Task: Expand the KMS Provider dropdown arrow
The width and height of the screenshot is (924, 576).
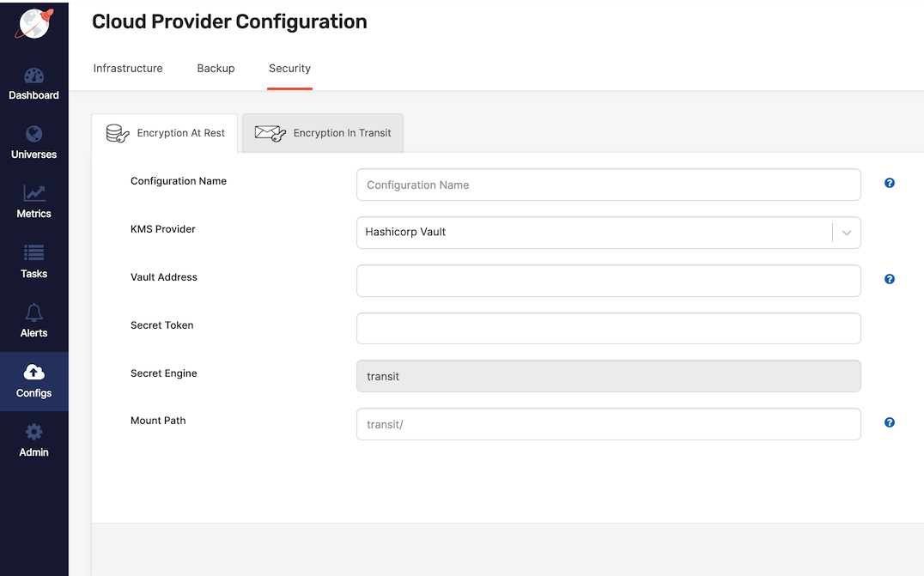Action: click(x=846, y=233)
